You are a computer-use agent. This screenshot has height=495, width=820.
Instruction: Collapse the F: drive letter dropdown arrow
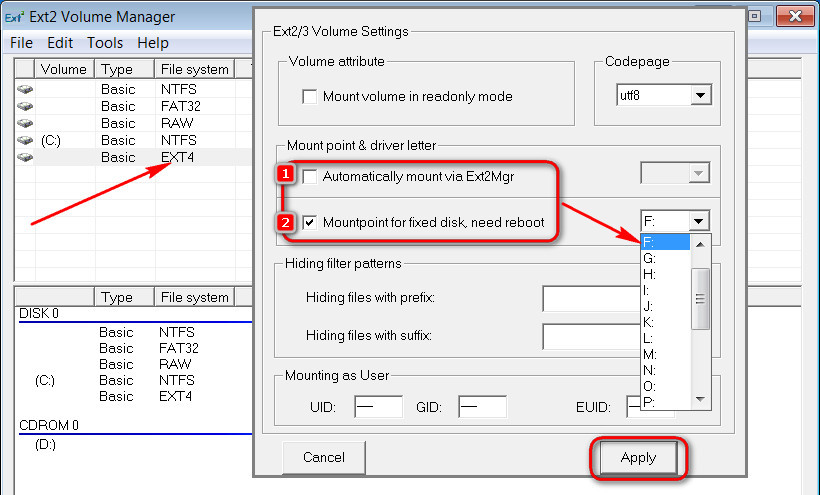699,222
